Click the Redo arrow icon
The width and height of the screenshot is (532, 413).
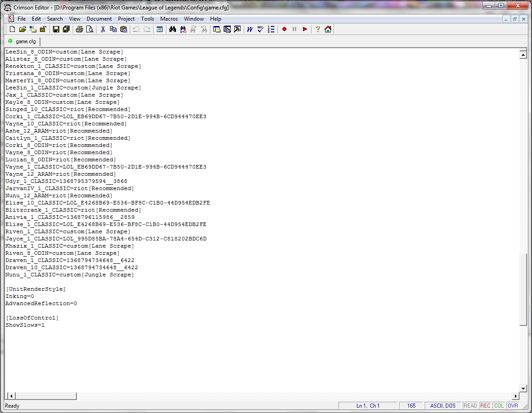point(146,29)
